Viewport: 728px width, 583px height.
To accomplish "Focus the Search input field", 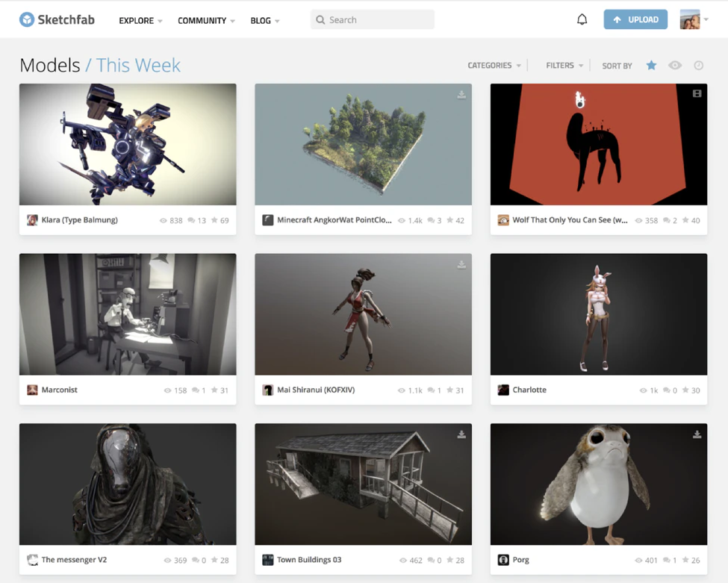I will [x=373, y=20].
